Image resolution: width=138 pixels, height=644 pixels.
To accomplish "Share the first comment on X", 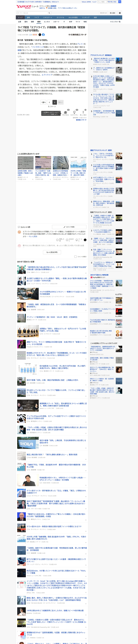I will [x=85, y=240].
